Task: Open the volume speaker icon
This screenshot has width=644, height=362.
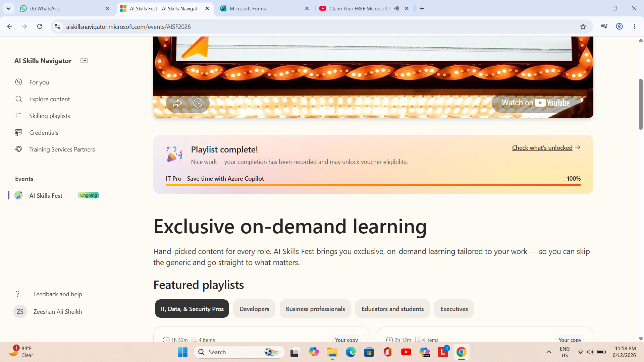Action: 590,352
